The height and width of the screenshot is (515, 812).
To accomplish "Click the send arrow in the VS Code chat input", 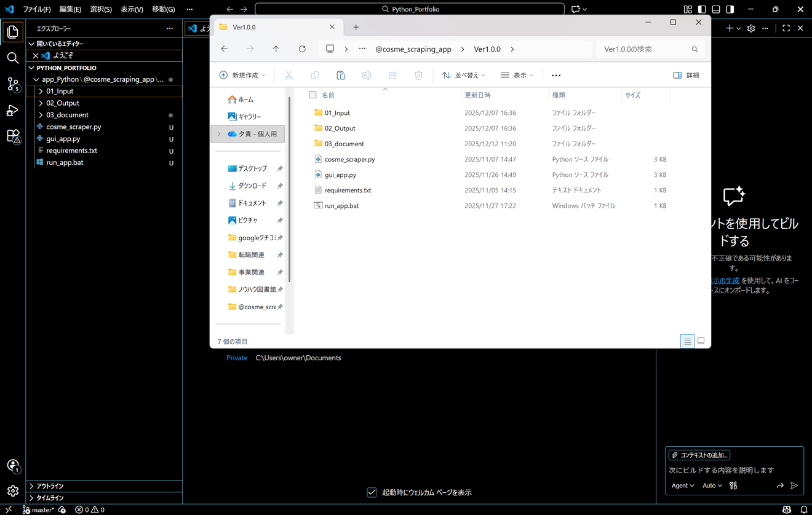I will tap(794, 486).
